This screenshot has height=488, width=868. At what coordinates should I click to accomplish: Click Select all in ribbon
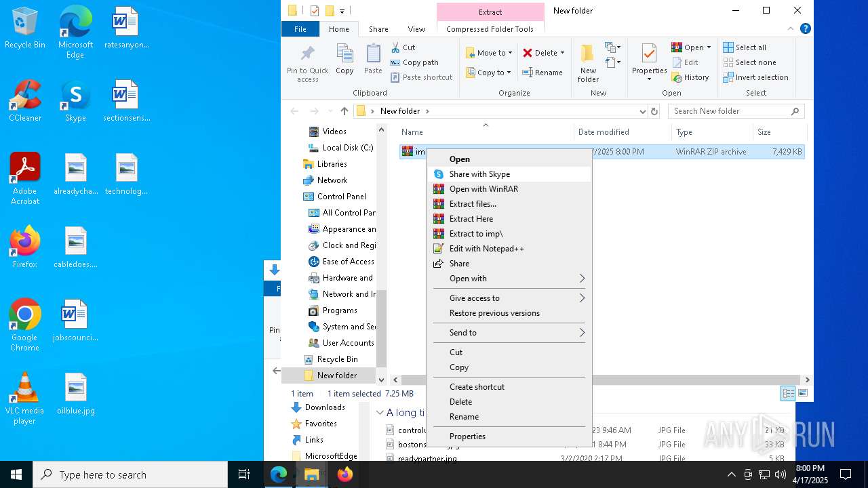pos(745,47)
